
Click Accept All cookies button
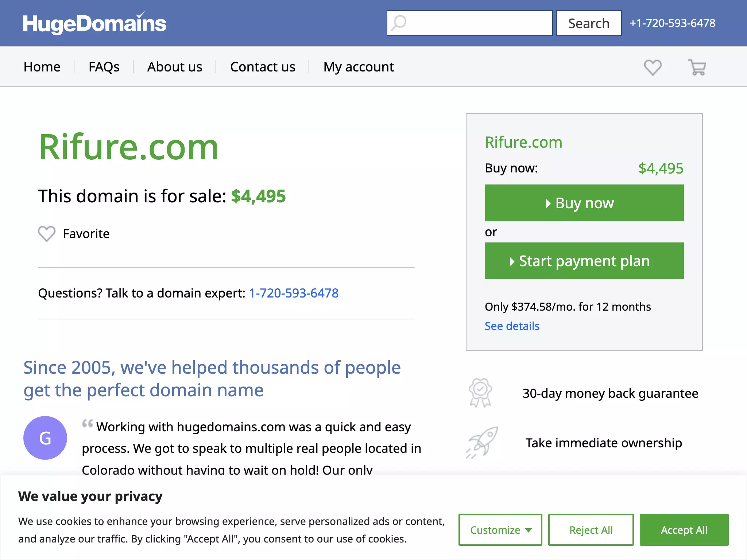(684, 530)
